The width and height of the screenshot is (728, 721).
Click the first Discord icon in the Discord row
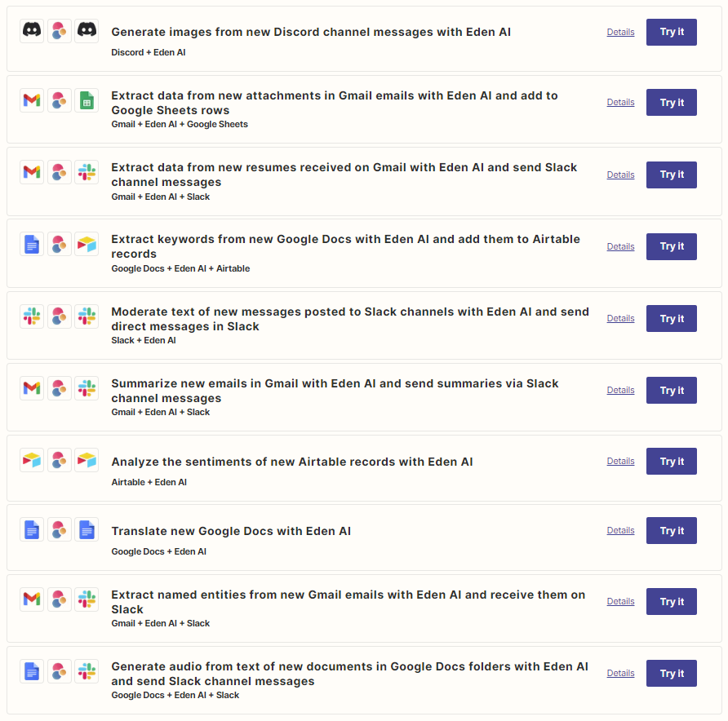coord(32,31)
